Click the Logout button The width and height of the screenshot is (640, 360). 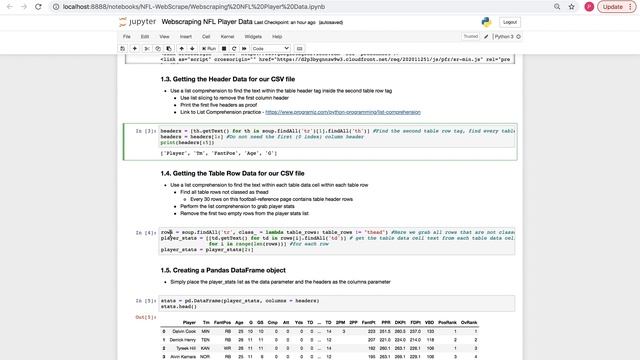tap(510, 22)
